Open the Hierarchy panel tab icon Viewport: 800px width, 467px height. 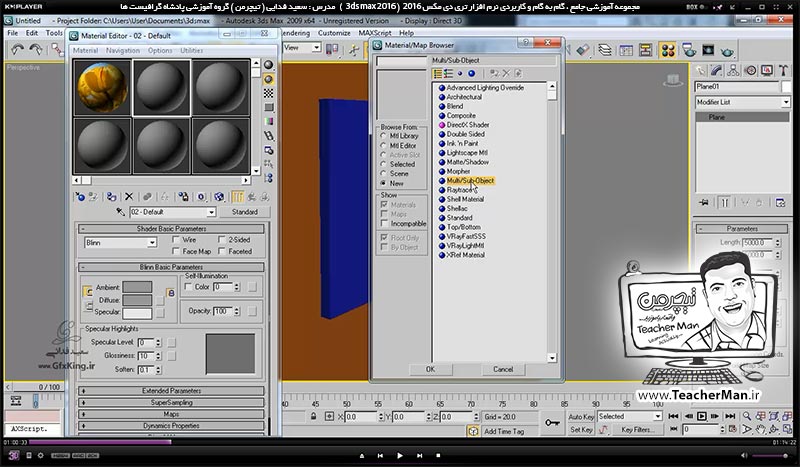click(x=734, y=70)
